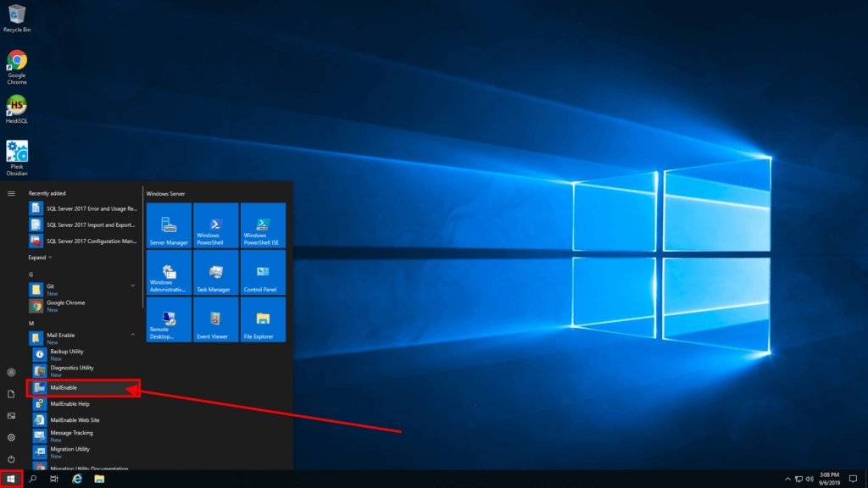Show hidden system tray icons
The height and width of the screenshot is (488, 868).
787,478
